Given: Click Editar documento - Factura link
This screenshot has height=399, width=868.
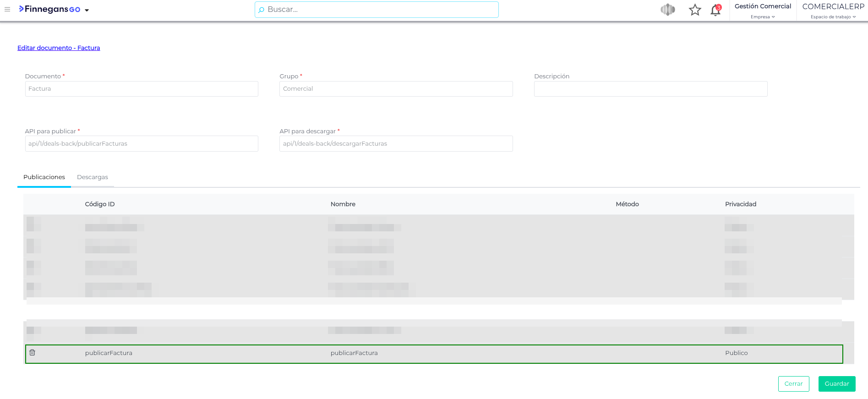Looking at the screenshot, I should (x=59, y=48).
